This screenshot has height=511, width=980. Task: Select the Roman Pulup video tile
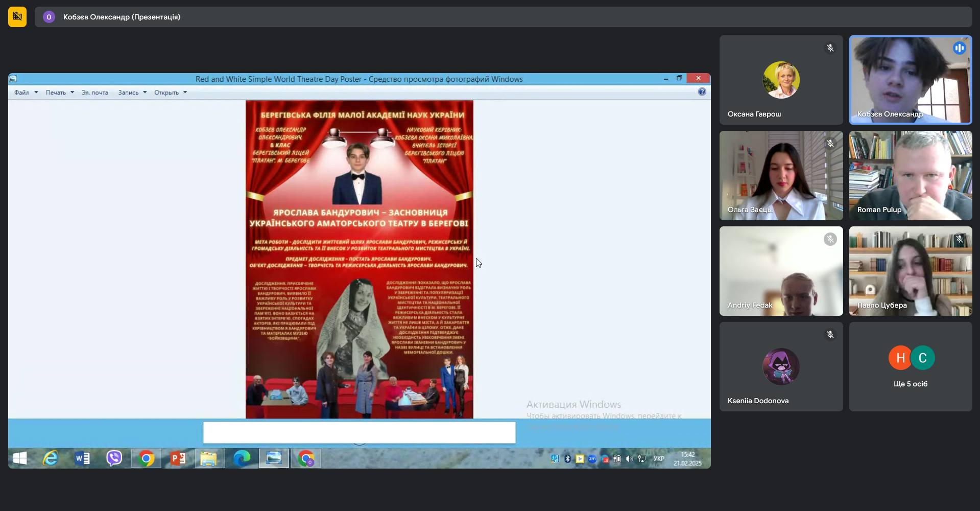pos(911,175)
